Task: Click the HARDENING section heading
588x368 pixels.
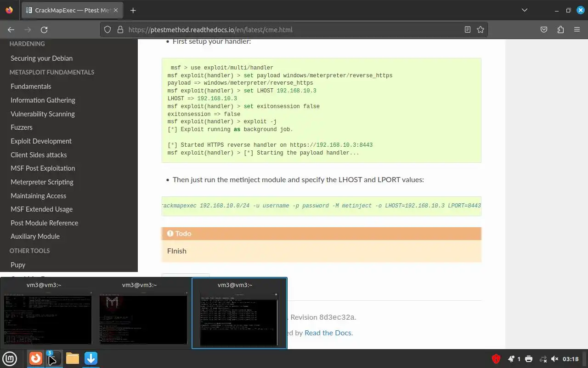Action: click(x=27, y=44)
